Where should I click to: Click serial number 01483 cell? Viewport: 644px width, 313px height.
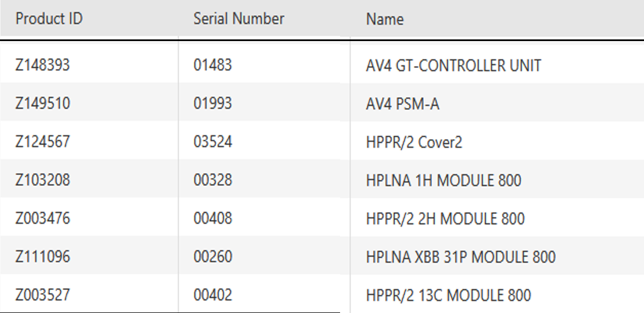(212, 66)
